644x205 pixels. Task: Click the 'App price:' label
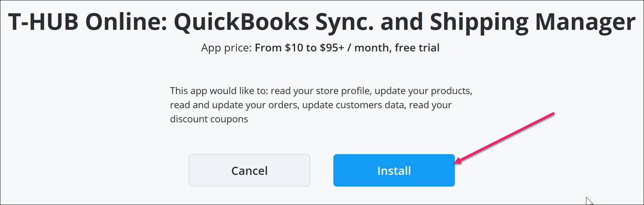tap(226, 48)
